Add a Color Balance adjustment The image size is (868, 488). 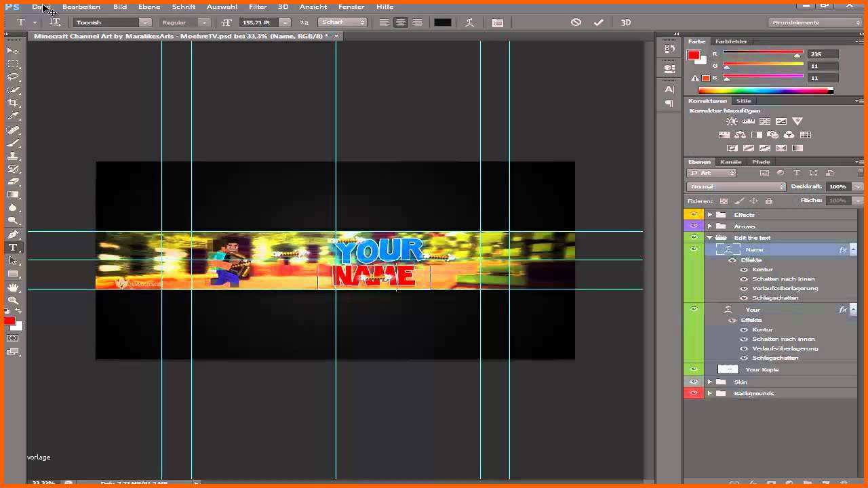[x=740, y=135]
